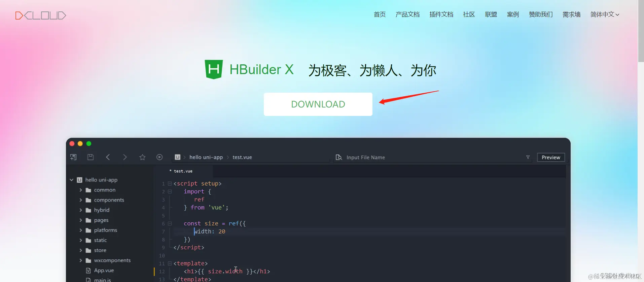The height and width of the screenshot is (282, 644).
Task: Click the back arrow in editor toolbar
Action: pos(108,157)
